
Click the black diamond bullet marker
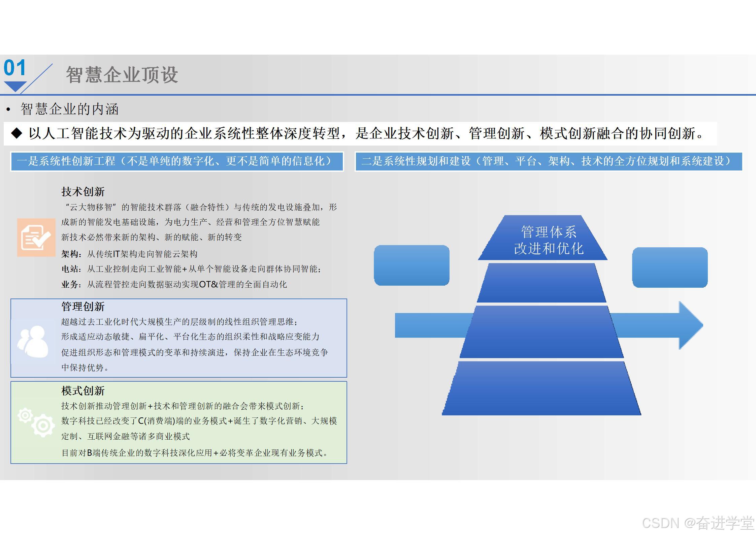tap(17, 133)
